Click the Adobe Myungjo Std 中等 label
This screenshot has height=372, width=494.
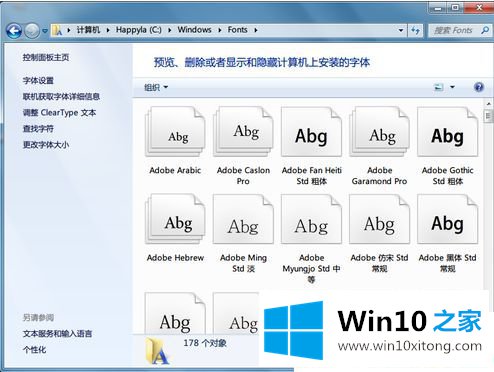[x=311, y=268]
